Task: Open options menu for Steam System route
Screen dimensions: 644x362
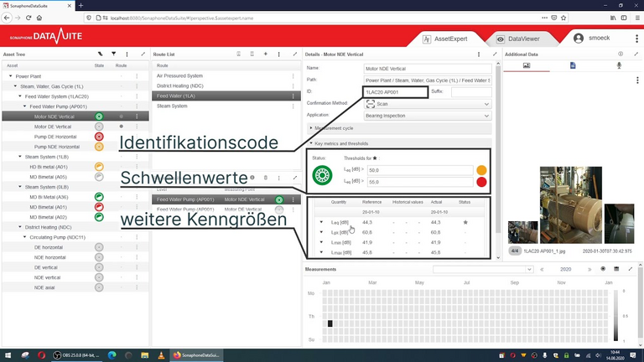Action: (293, 106)
